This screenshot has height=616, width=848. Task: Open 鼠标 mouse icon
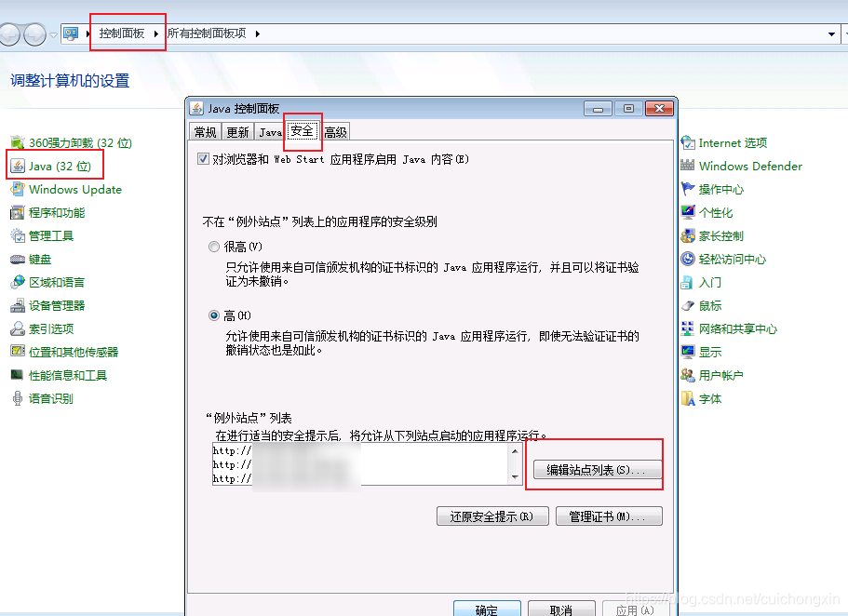click(x=688, y=305)
